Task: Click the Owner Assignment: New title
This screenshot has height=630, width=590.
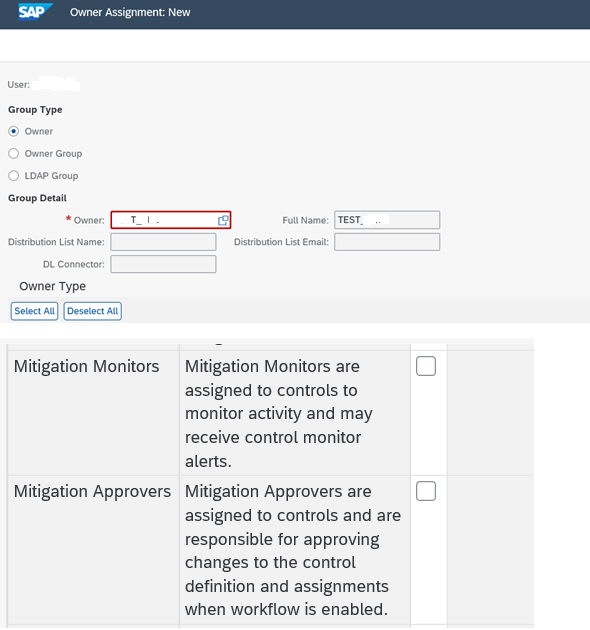Action: [x=130, y=12]
